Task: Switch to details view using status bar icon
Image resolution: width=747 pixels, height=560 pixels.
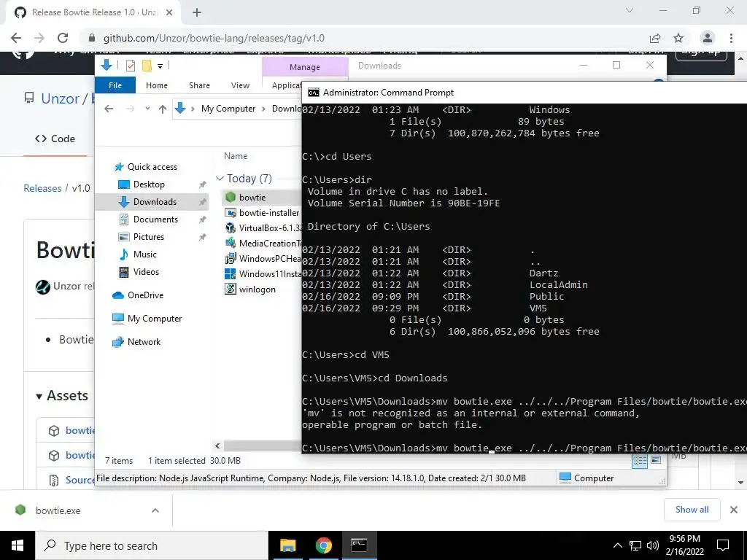Action: pos(640,461)
